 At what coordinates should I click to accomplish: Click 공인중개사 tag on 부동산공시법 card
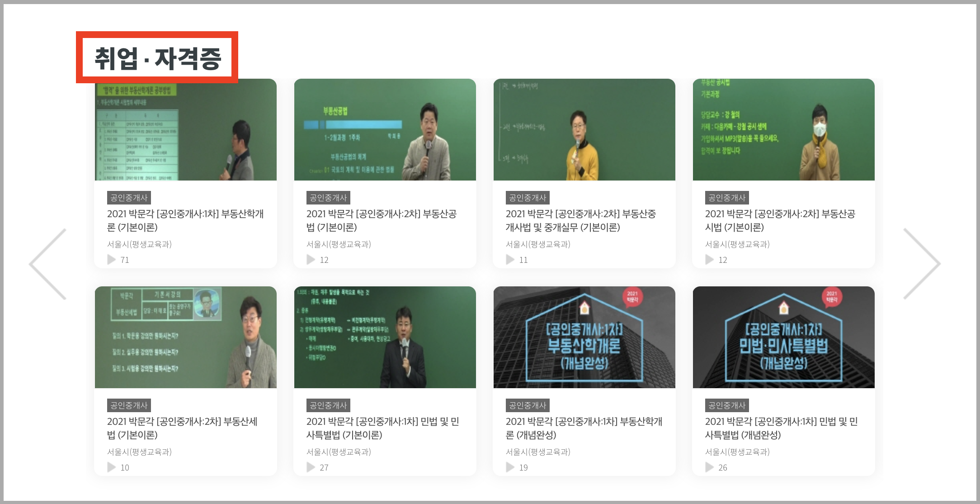coord(727,198)
